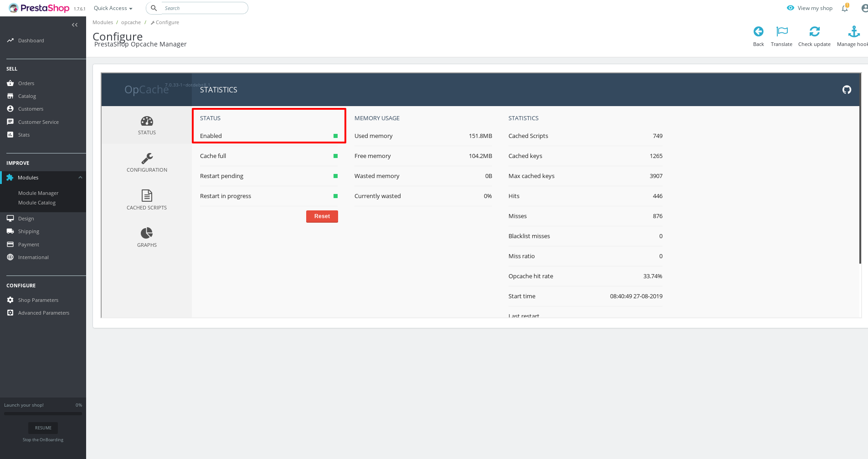Click the Design monitor icon
The width and height of the screenshot is (868, 459).
pyautogui.click(x=10, y=219)
